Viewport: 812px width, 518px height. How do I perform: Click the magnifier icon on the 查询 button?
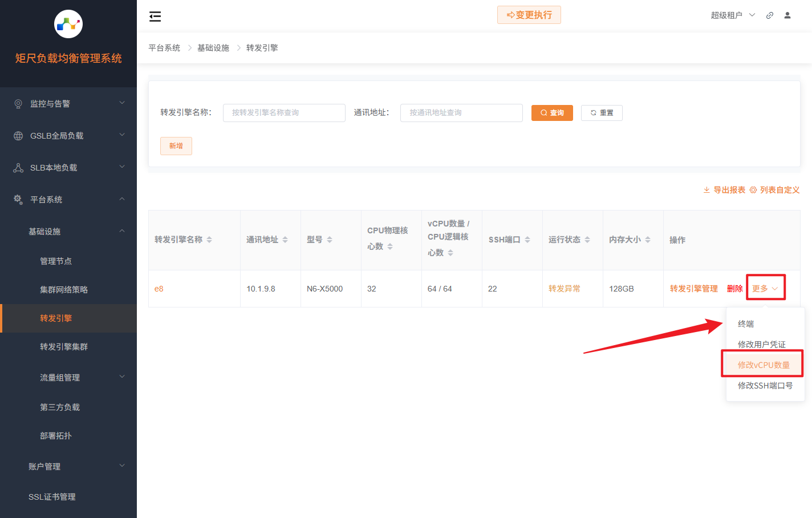tap(542, 112)
